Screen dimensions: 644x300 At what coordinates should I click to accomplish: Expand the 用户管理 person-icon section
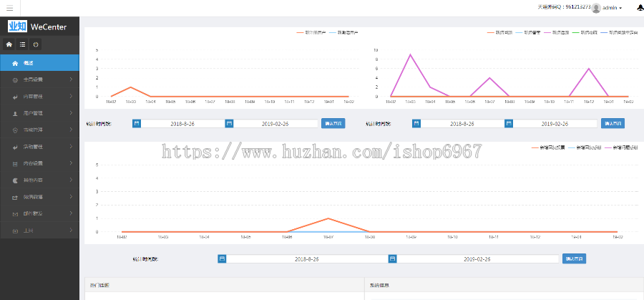click(x=39, y=113)
